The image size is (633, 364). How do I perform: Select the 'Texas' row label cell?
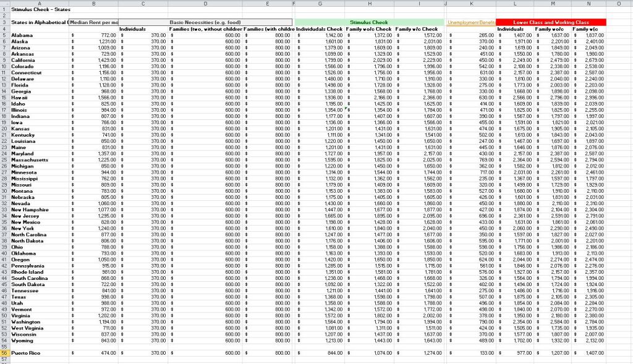pyautogui.click(x=20, y=297)
